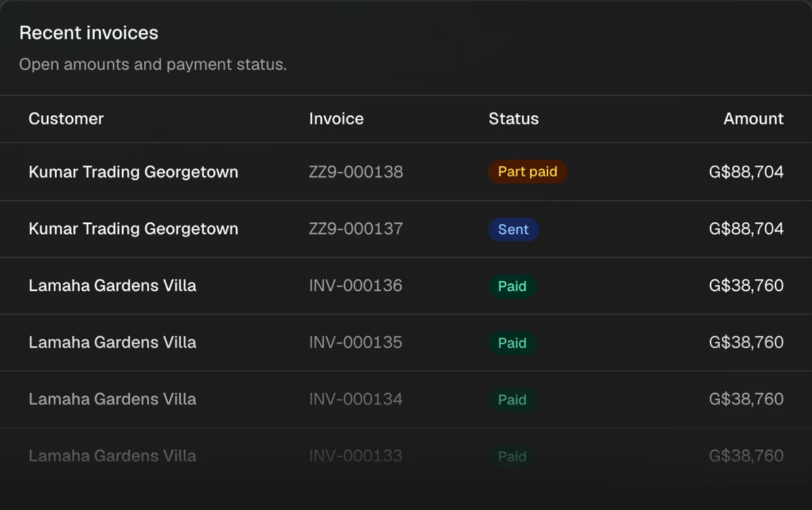Click the 'Open amounts and payment status.' subtitle
Image resolution: width=812 pixels, height=510 pixels.
(153, 65)
